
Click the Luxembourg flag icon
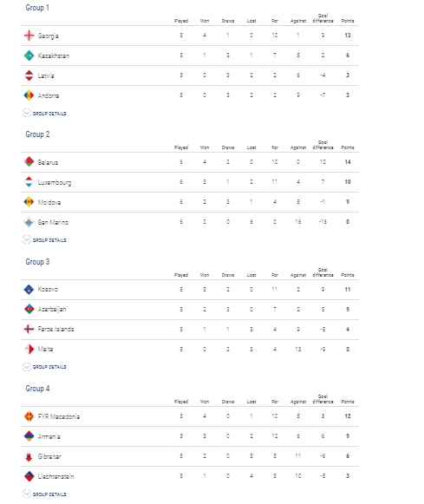29,181
